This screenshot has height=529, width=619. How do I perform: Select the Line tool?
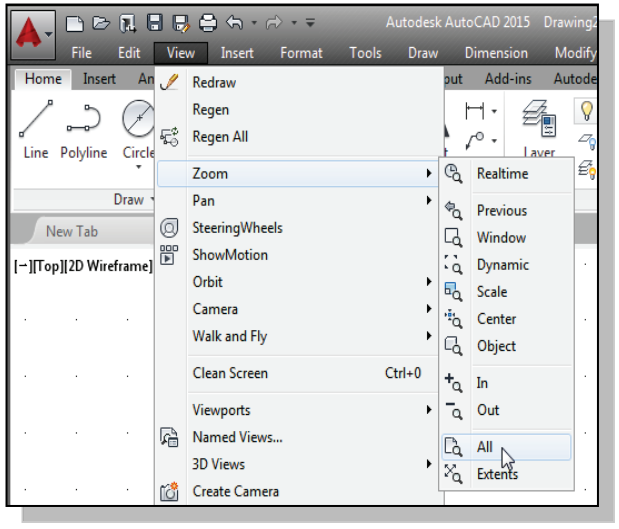tap(36, 129)
